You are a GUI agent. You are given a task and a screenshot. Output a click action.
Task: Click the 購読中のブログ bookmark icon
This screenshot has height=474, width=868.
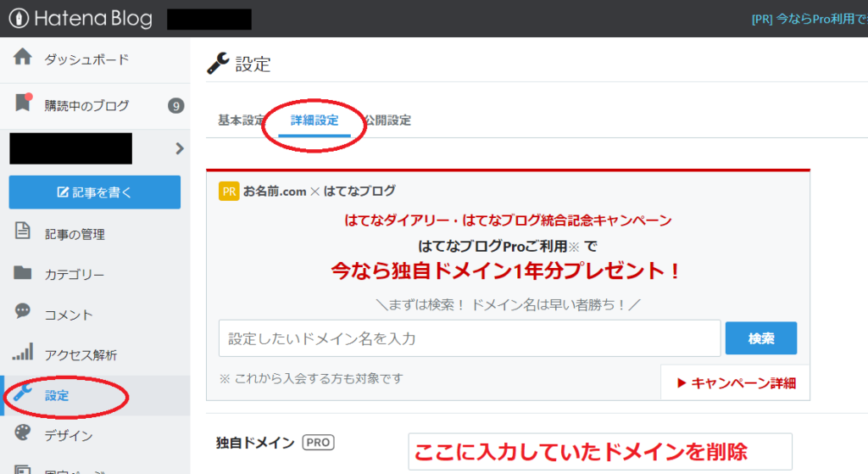(x=23, y=102)
